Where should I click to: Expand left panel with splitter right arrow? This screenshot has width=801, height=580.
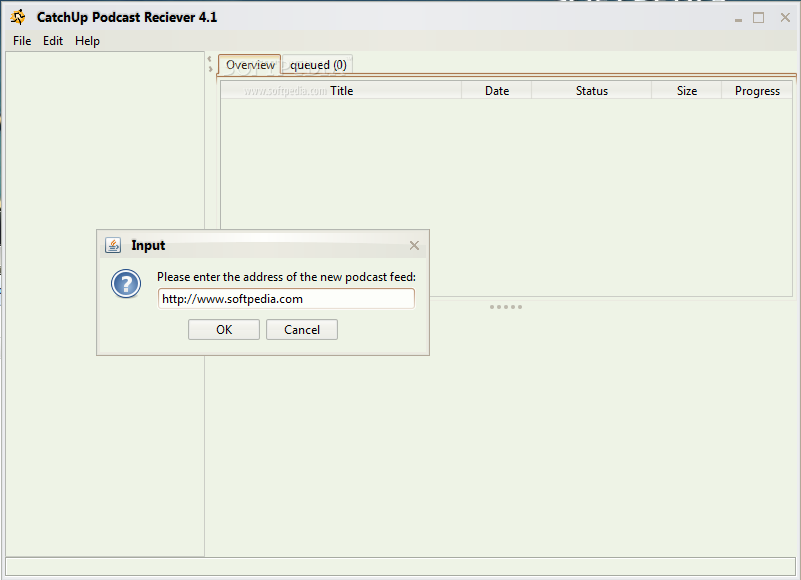[x=209, y=69]
